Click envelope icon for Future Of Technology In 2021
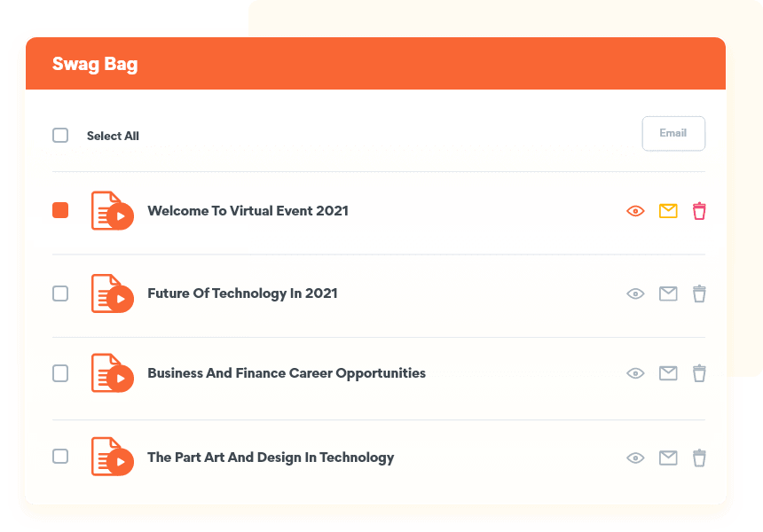Image resolution: width=763 pixels, height=532 pixels. [668, 293]
